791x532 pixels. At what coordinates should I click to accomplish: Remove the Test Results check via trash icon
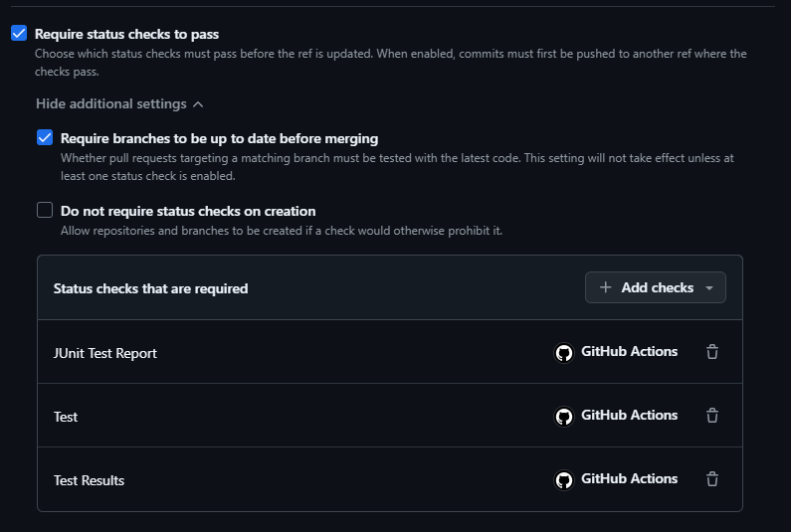click(x=712, y=479)
